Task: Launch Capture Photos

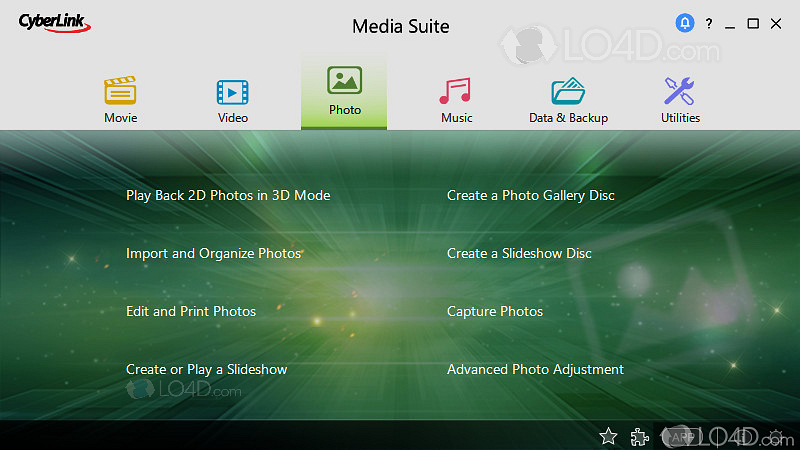Action: click(x=495, y=311)
